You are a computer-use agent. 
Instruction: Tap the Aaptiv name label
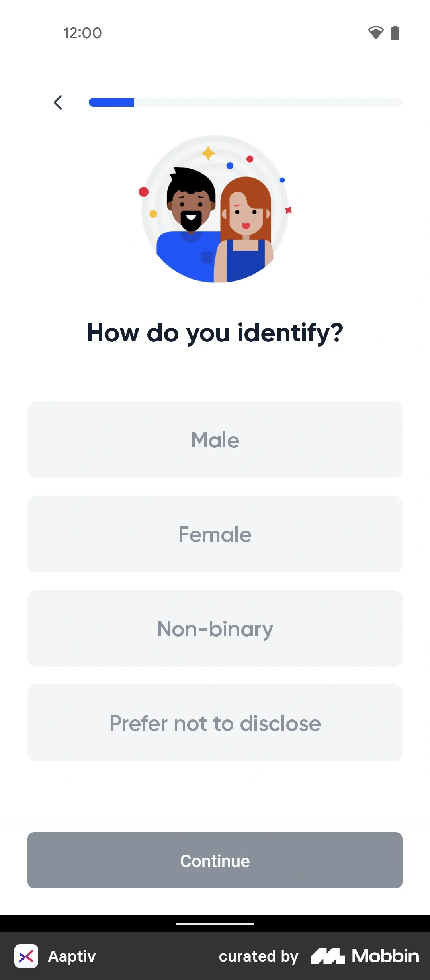(x=72, y=956)
